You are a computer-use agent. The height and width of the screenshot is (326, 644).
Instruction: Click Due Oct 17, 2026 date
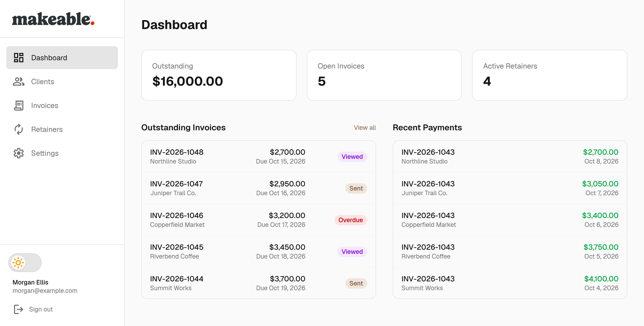[x=281, y=225]
